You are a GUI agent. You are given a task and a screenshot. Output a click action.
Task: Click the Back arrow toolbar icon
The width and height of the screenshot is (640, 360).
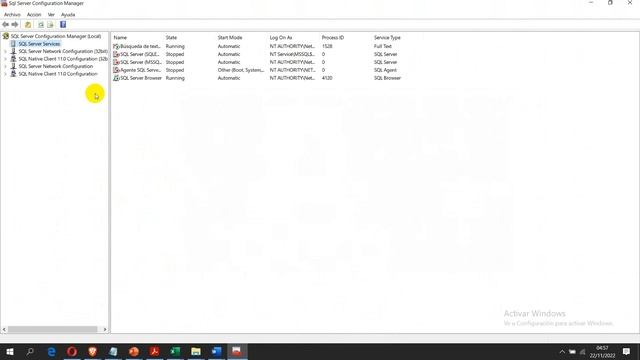(5, 25)
